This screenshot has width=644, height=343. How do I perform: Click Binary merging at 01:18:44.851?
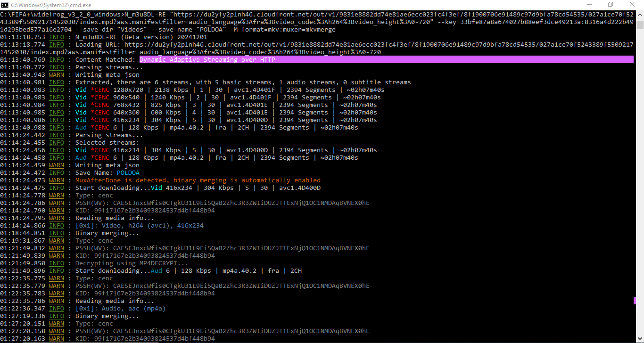107,233
